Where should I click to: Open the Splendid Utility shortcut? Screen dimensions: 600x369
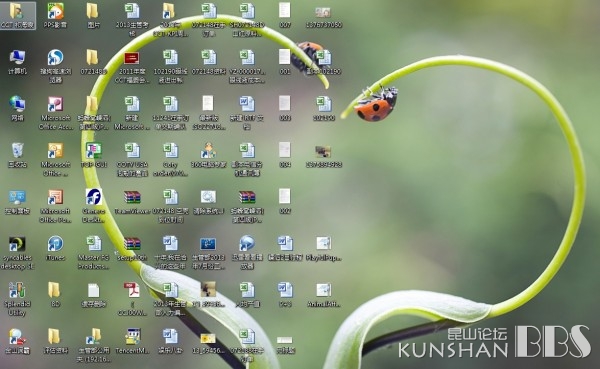point(17,291)
